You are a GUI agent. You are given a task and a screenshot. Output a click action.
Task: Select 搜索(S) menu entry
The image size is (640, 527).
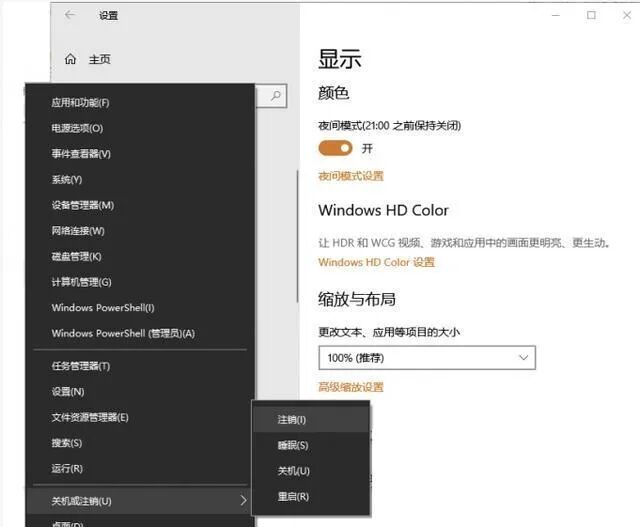pos(140,443)
